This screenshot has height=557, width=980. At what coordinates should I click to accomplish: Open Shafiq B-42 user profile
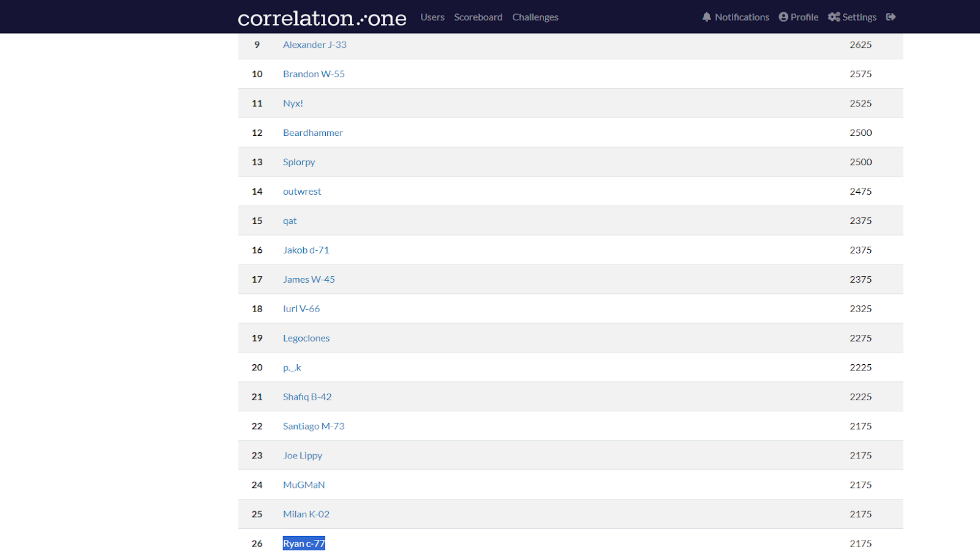coord(307,397)
